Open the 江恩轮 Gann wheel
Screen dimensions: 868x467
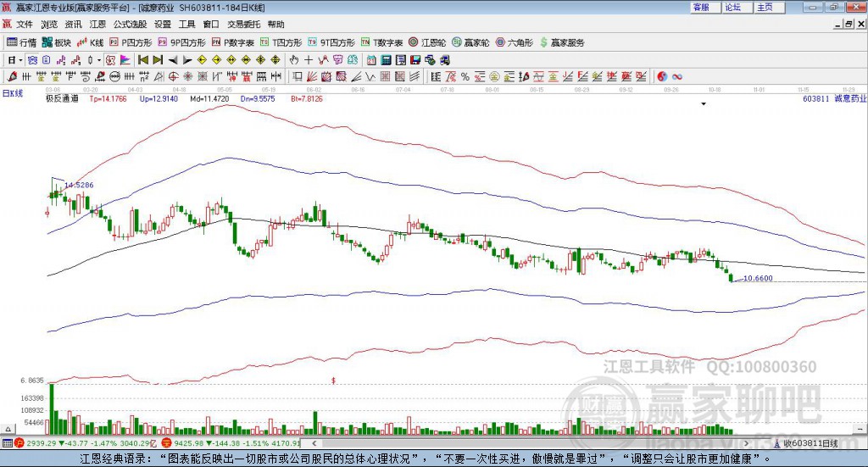[427, 42]
